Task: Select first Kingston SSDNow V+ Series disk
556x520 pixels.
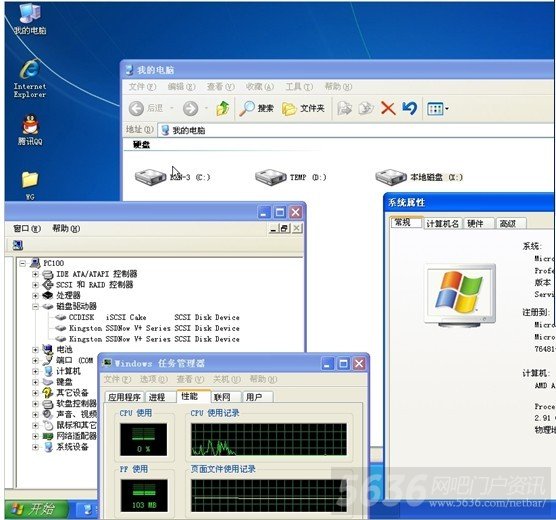Action: (148, 328)
